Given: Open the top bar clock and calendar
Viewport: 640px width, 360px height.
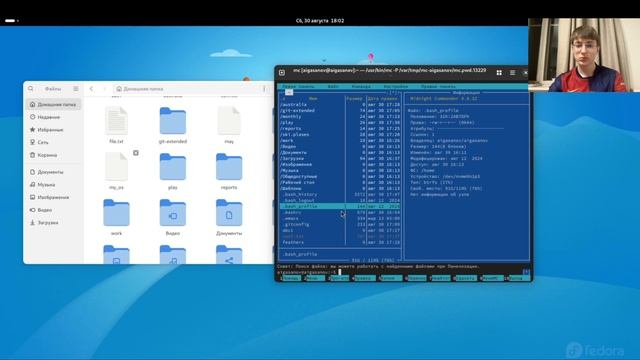Looking at the screenshot, I should click(320, 20).
